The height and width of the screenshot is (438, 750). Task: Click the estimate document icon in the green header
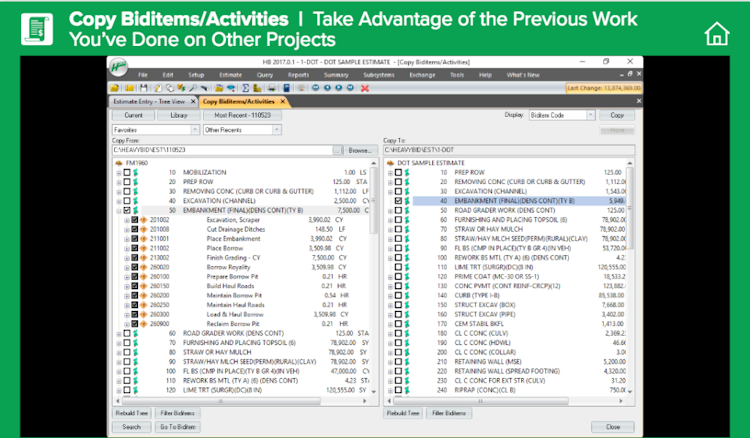(x=37, y=29)
